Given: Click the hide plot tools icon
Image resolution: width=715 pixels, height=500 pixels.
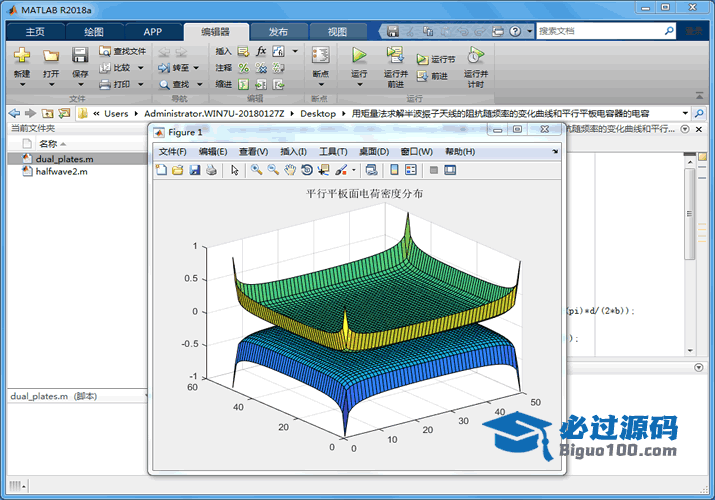Looking at the screenshot, I should click(x=434, y=170).
